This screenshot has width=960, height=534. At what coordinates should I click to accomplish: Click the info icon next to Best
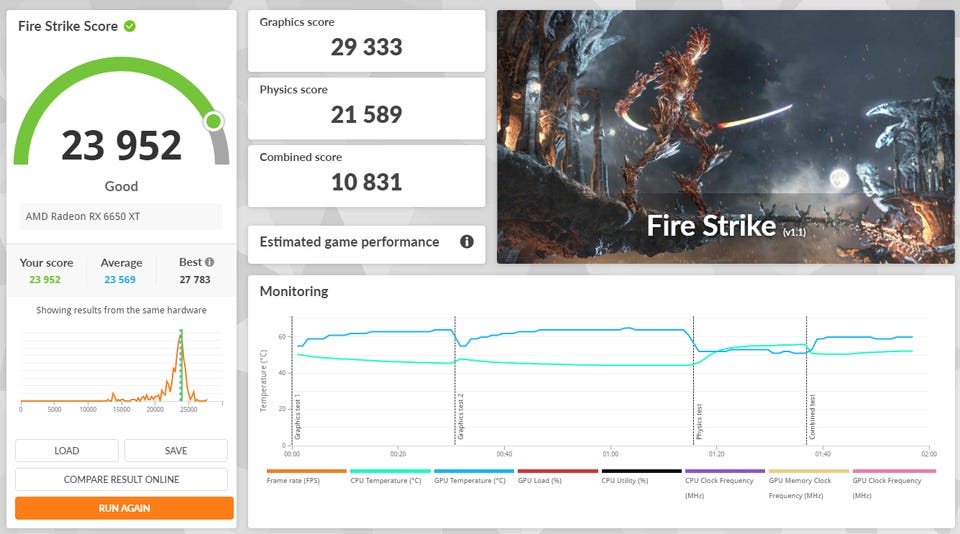pyautogui.click(x=209, y=262)
